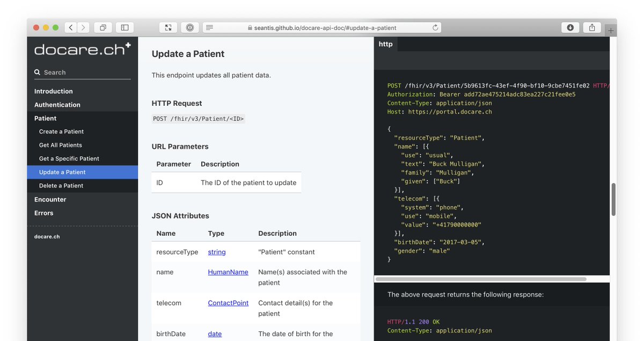Go forward with Safari's forward arrow

tap(84, 27)
